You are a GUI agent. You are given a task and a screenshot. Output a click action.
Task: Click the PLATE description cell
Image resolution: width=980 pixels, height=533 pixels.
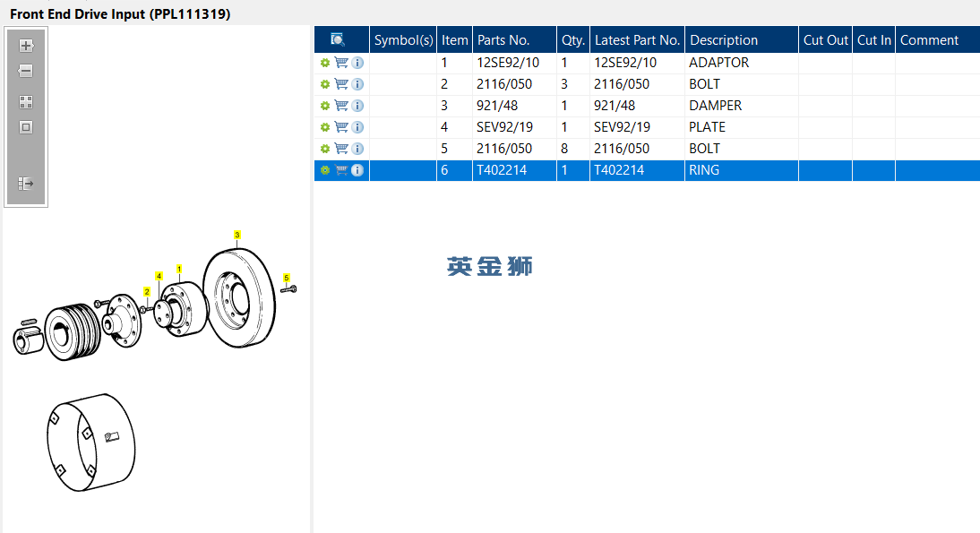[x=741, y=127]
